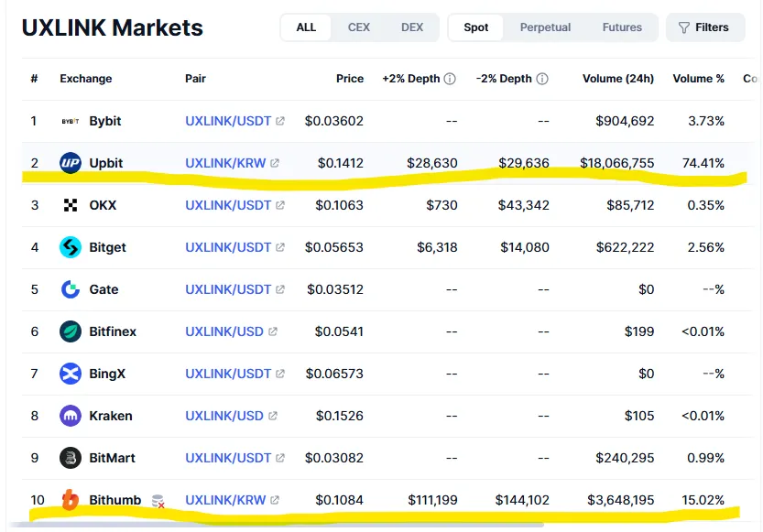The height and width of the screenshot is (532, 763).
Task: Switch to the Perpetual markets tab
Action: tap(545, 27)
